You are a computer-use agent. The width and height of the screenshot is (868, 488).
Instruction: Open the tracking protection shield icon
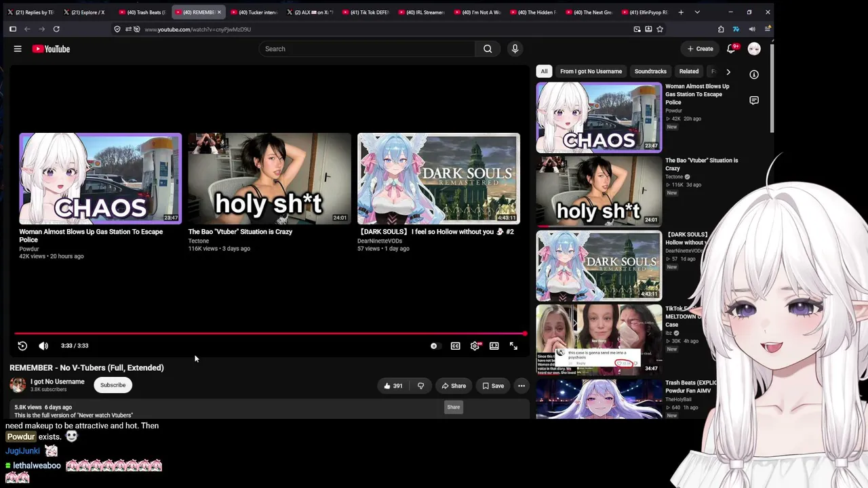tap(117, 29)
